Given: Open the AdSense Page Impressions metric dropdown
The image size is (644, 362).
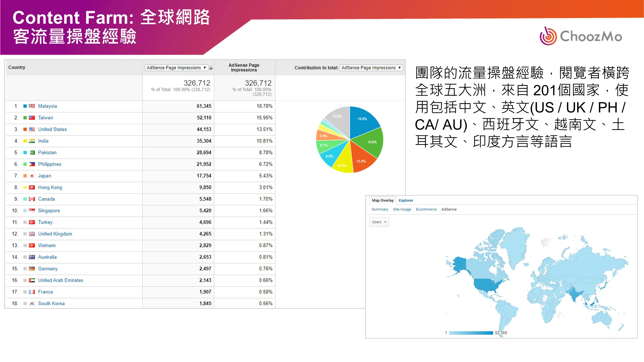Looking at the screenshot, I should pos(176,68).
